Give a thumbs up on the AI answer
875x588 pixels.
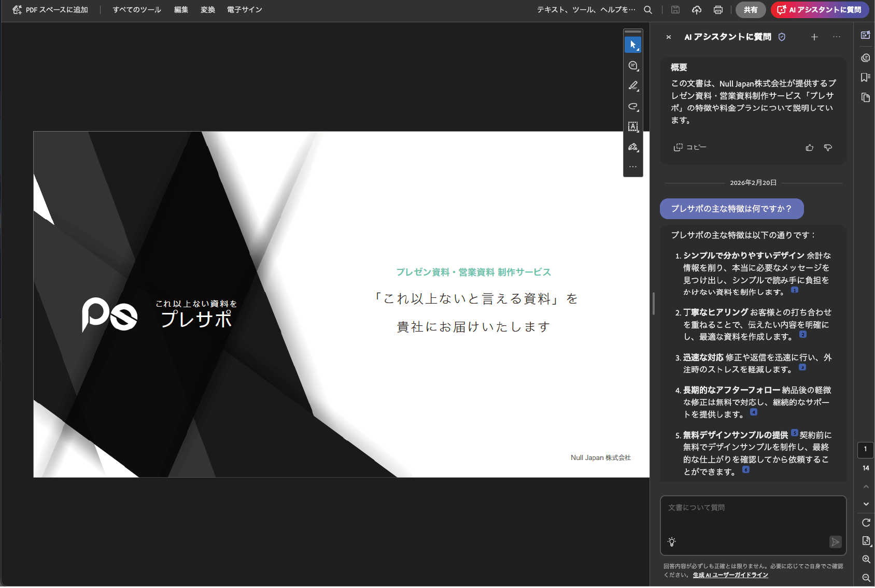(809, 148)
